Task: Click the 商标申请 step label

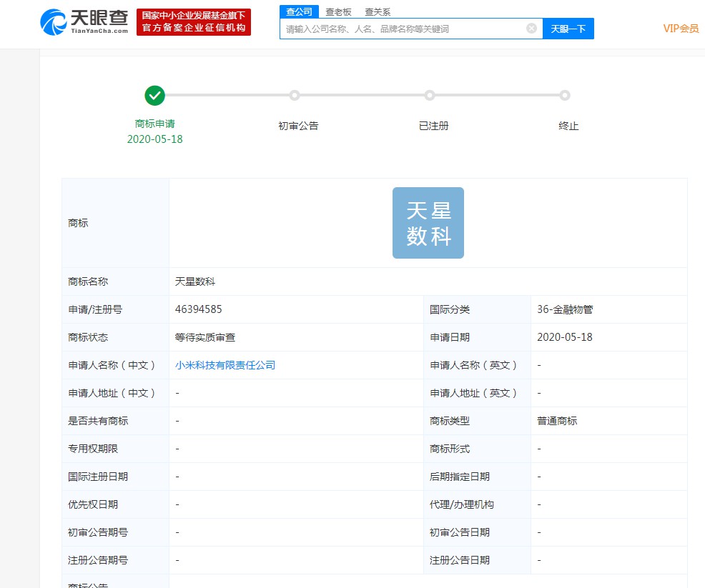Action: [x=154, y=124]
